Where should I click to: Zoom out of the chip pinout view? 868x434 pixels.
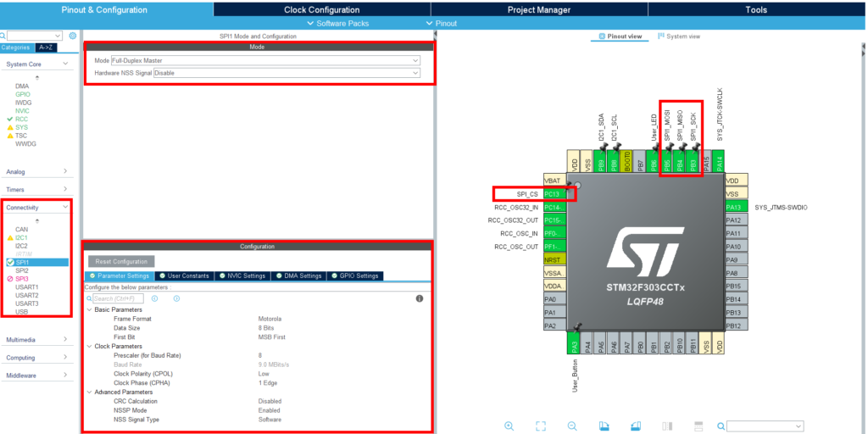tap(572, 426)
